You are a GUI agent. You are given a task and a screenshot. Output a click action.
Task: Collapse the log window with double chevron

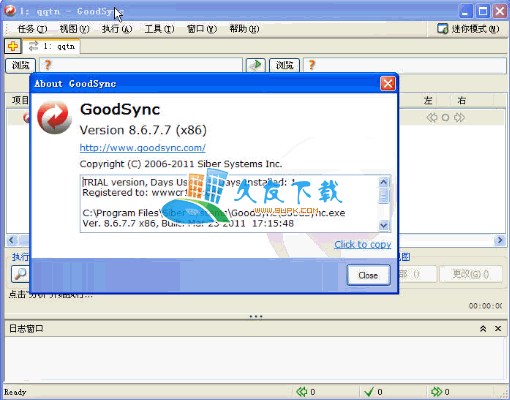(483, 329)
